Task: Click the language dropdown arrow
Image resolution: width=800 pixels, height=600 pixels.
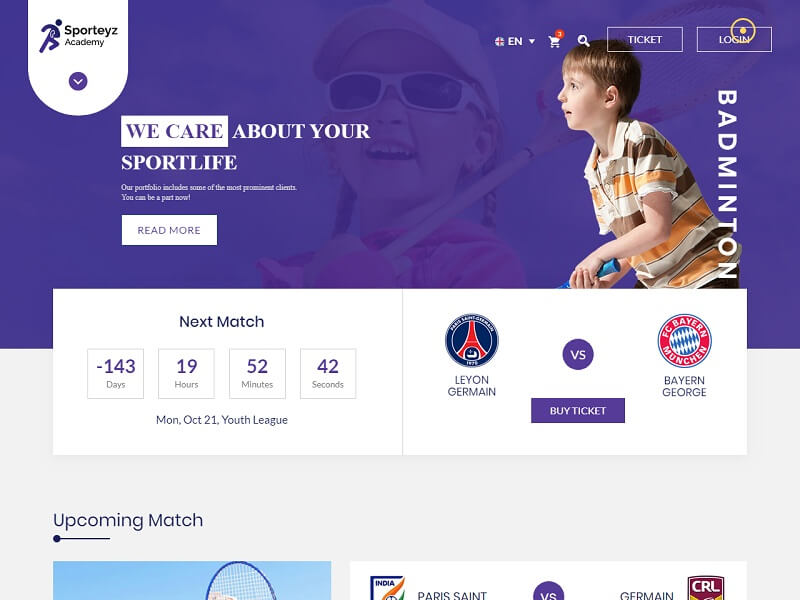Action: [532, 41]
